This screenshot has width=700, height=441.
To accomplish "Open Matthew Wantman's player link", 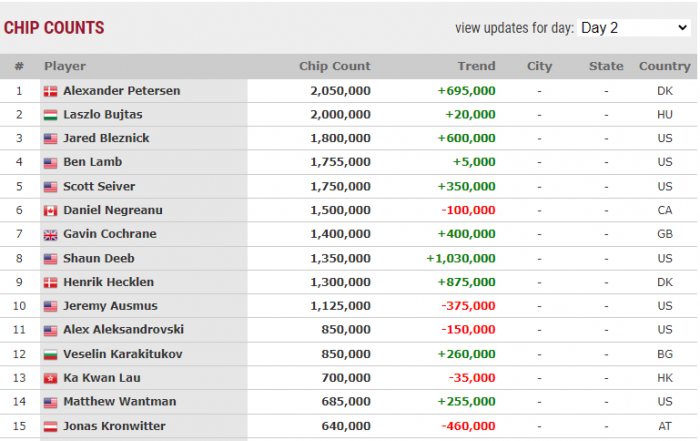I will tap(120, 401).
